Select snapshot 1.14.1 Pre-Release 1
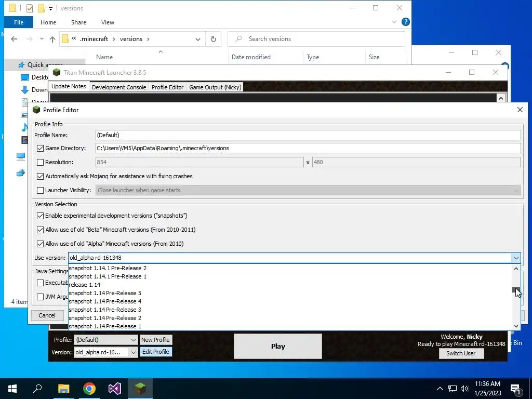This screenshot has height=399, width=532. click(290, 276)
